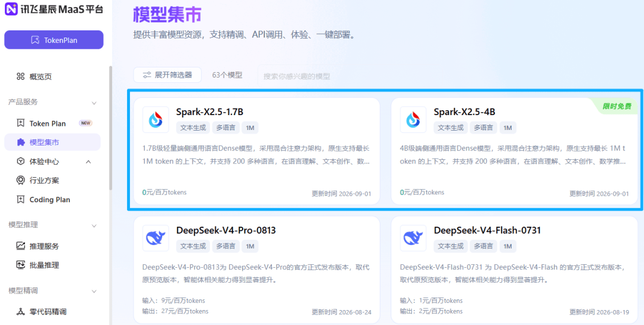The height and width of the screenshot is (325, 644).
Task: Open the Spark-X2.5-4B model title
Action: [464, 112]
